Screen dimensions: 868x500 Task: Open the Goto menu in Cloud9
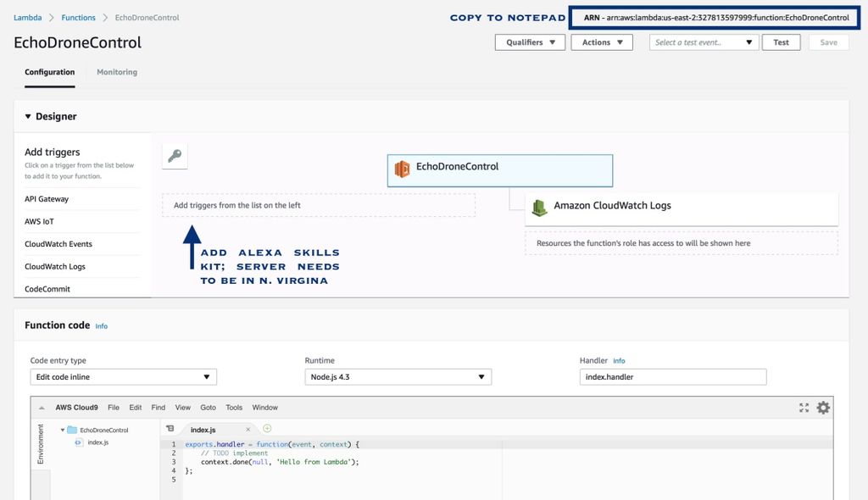pyautogui.click(x=209, y=408)
